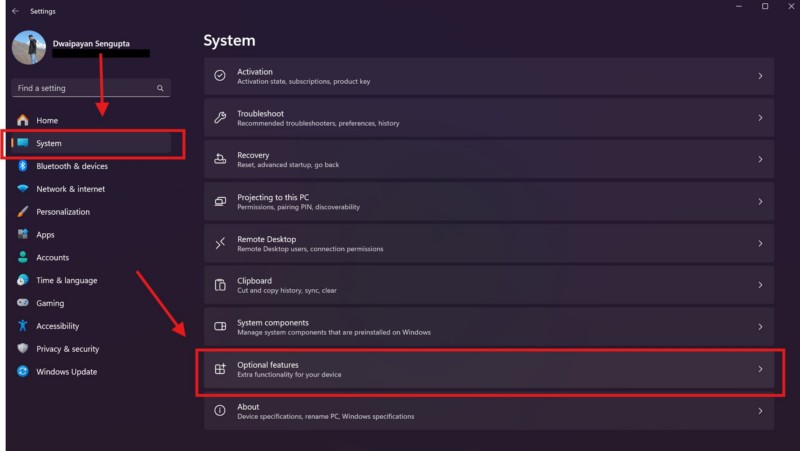
Task: Go to Time & language settings
Action: point(66,280)
